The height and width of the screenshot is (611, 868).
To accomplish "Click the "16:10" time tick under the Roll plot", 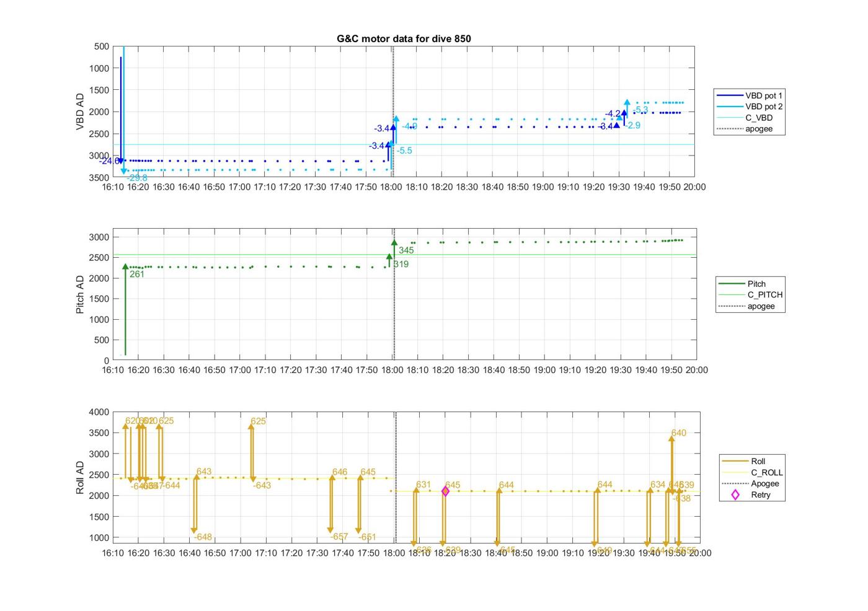I will [x=113, y=553].
